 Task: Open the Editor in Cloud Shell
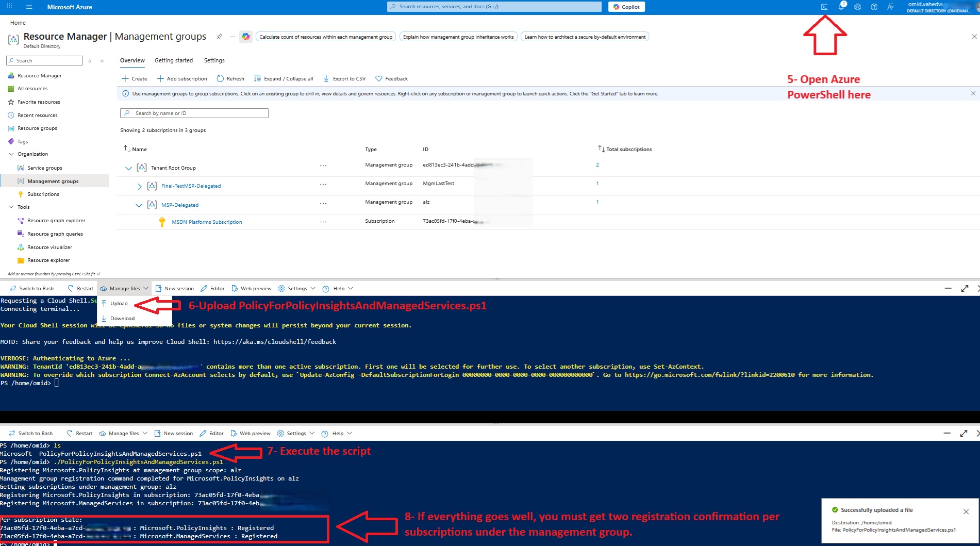click(212, 288)
